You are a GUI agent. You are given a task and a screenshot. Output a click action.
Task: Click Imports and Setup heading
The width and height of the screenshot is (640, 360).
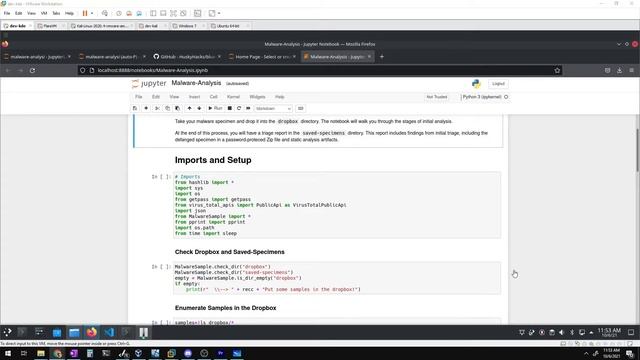[x=213, y=160]
